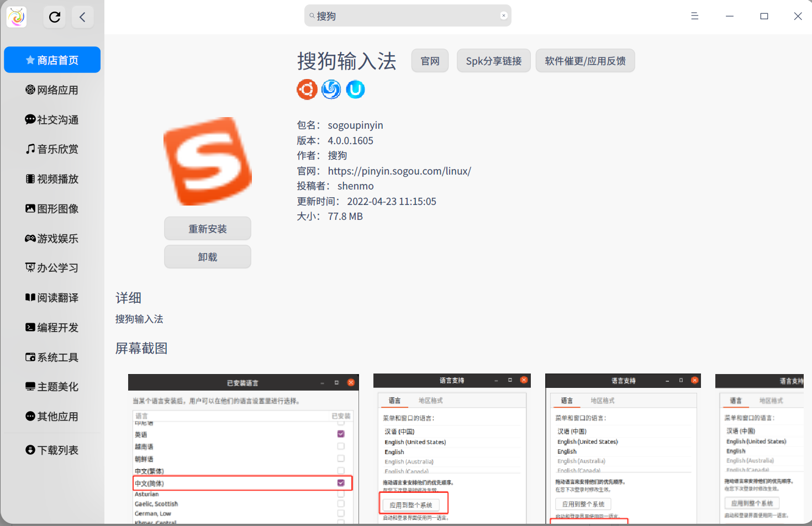Click the 搜狗输入法 app title

(x=347, y=61)
